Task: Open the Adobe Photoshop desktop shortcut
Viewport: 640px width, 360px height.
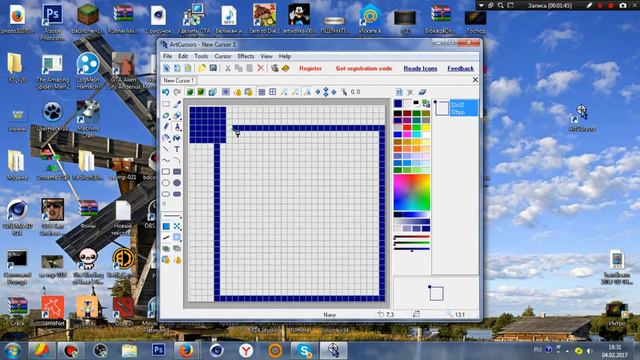Action: pos(53,21)
